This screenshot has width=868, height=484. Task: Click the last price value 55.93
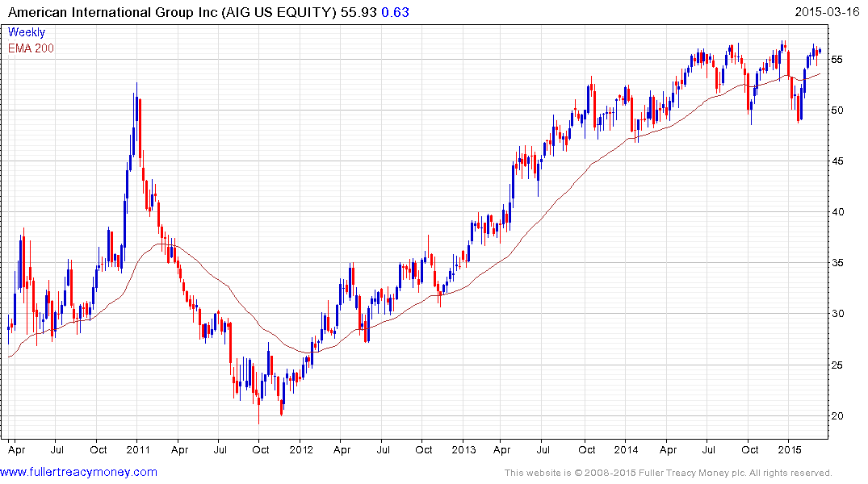pos(359,11)
